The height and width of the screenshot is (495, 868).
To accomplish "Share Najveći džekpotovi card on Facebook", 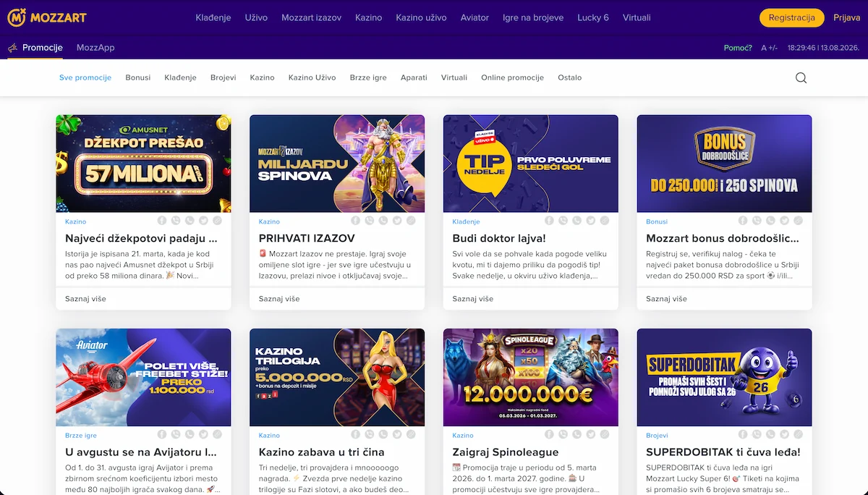I will pyautogui.click(x=162, y=221).
